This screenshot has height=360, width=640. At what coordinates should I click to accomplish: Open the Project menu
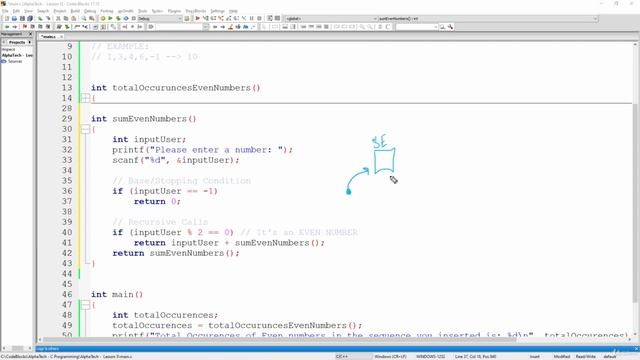click(60, 11)
